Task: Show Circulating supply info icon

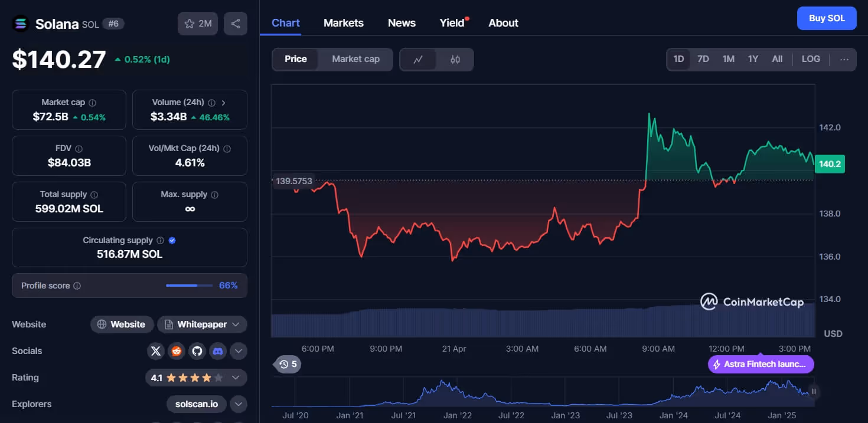Action: (x=159, y=241)
